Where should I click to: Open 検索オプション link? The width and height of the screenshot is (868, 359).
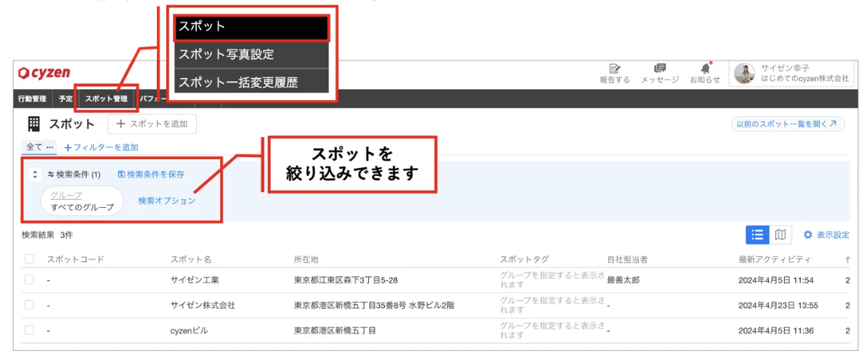click(x=166, y=201)
